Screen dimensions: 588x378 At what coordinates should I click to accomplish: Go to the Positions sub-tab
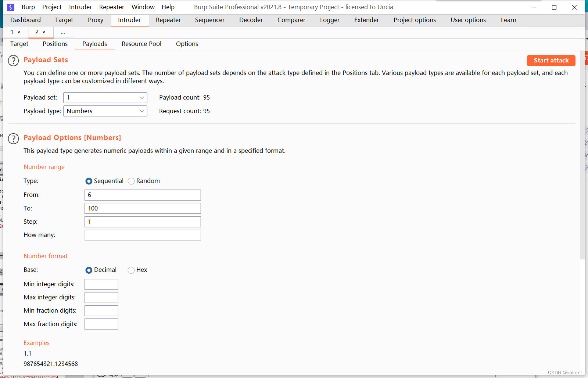55,44
